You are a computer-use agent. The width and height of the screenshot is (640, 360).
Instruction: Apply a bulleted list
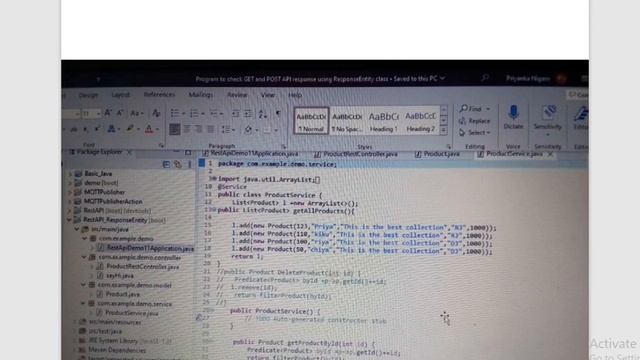tap(175, 113)
